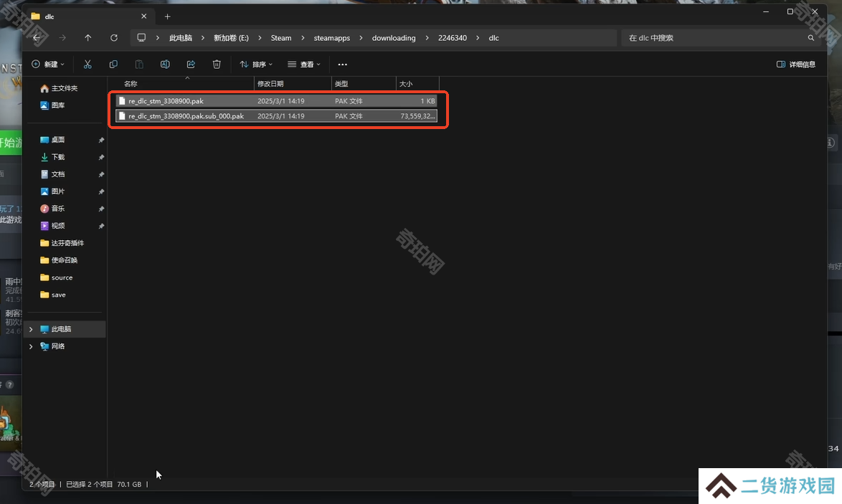Navigate to Steam in breadcrumb
Screen dimensions: 842x504
click(x=281, y=38)
